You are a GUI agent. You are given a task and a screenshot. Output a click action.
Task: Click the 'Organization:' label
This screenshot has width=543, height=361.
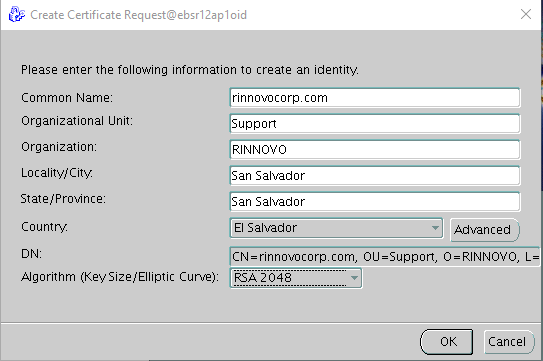tap(59, 147)
